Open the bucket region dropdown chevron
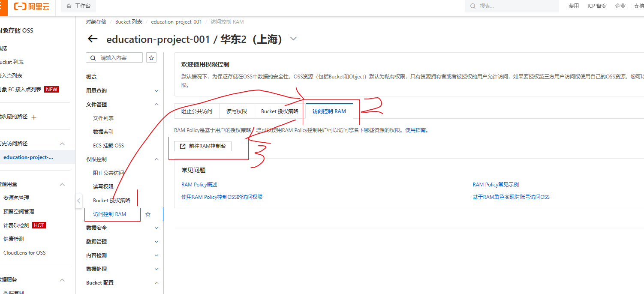Viewport: 644px width, 294px height. [x=293, y=39]
